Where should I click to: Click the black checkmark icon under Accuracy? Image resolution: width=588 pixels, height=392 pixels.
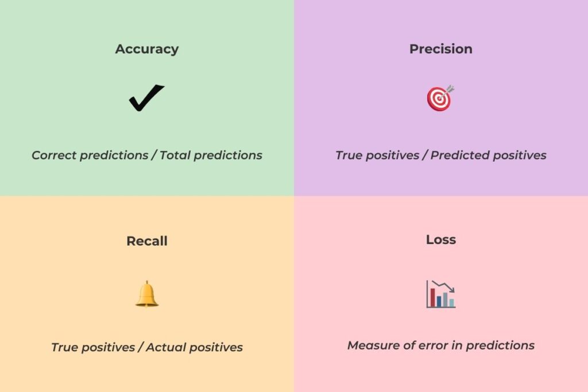tap(146, 98)
